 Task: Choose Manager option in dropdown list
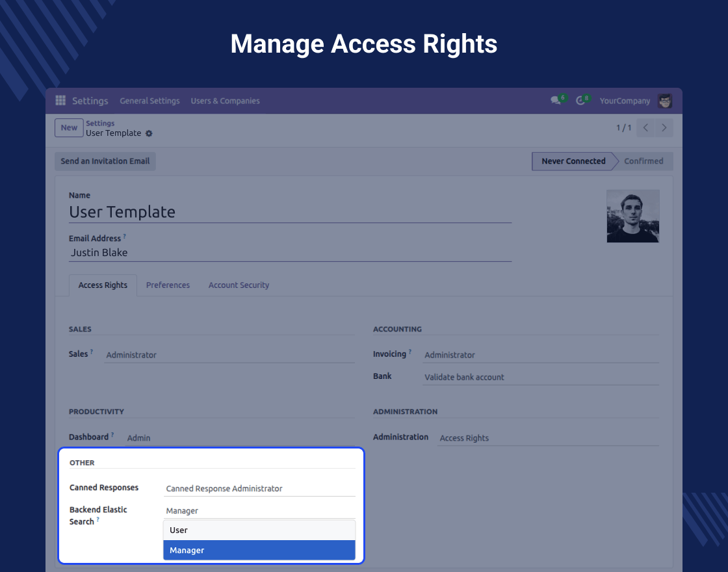pos(259,551)
